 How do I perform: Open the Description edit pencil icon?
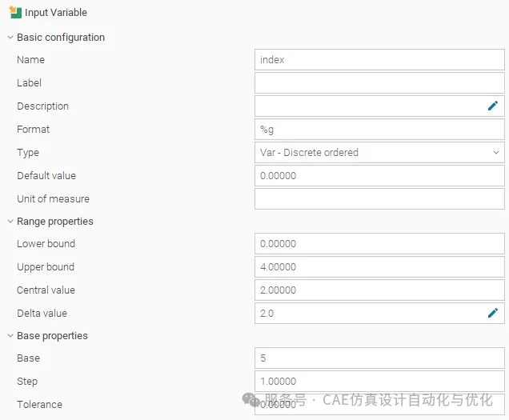492,106
